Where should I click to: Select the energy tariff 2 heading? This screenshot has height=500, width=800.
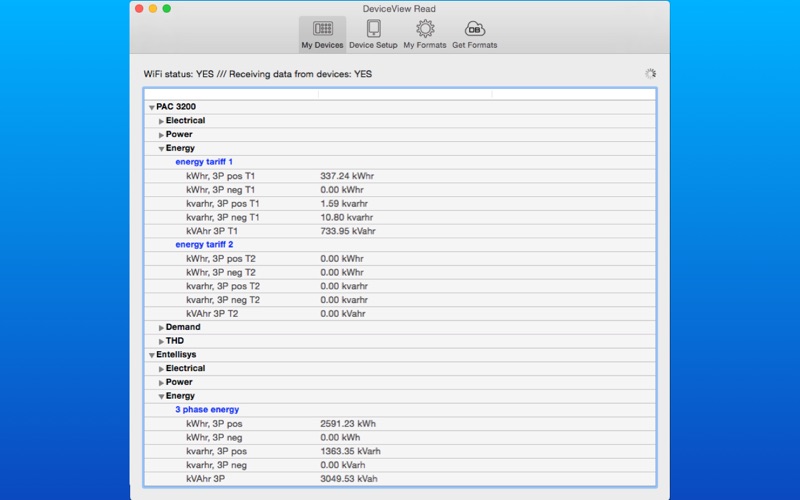click(204, 245)
